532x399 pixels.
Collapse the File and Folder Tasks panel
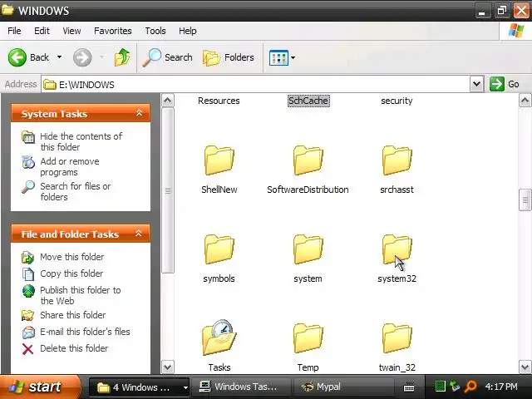click(x=139, y=234)
